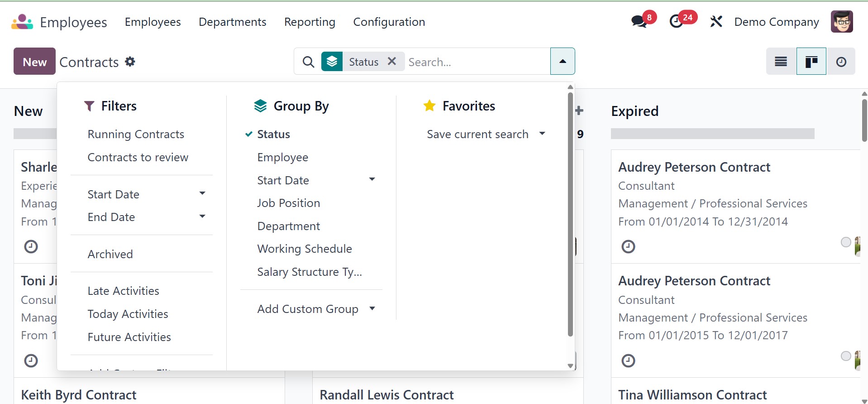
Task: Switch to kanban view
Action: coord(811,62)
